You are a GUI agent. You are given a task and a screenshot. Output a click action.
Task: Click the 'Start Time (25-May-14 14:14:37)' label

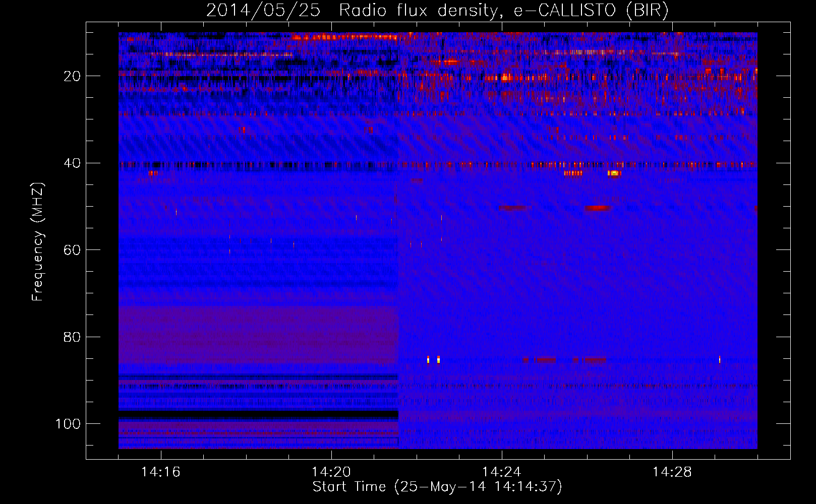[x=437, y=487]
